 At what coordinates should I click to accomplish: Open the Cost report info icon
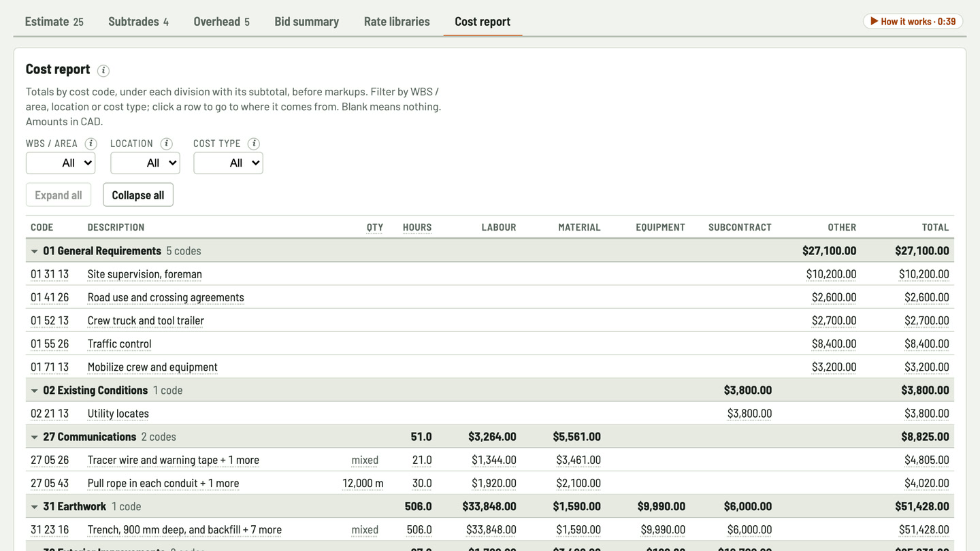coord(103,70)
